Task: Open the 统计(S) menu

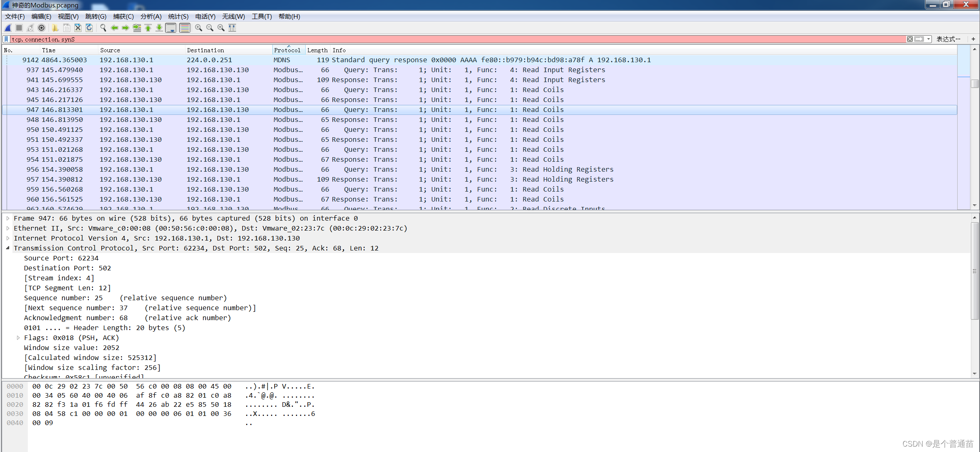Action: tap(178, 17)
